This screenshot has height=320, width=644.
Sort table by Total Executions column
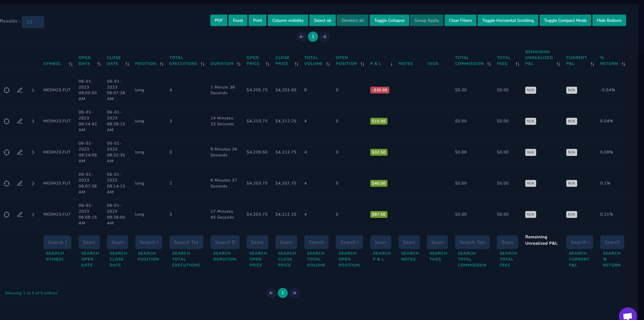pos(203,64)
